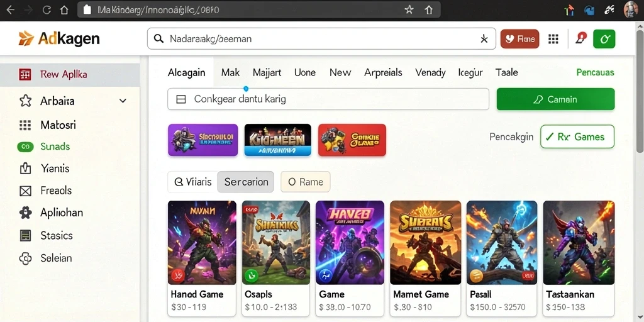Open the Tastaankan game card image
This screenshot has width=644, height=322.
coord(579,243)
